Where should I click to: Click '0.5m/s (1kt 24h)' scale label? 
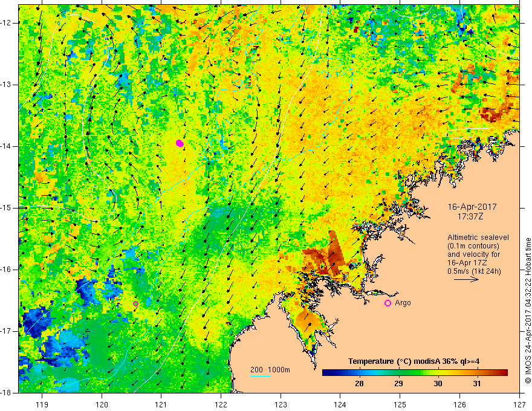pyautogui.click(x=474, y=271)
